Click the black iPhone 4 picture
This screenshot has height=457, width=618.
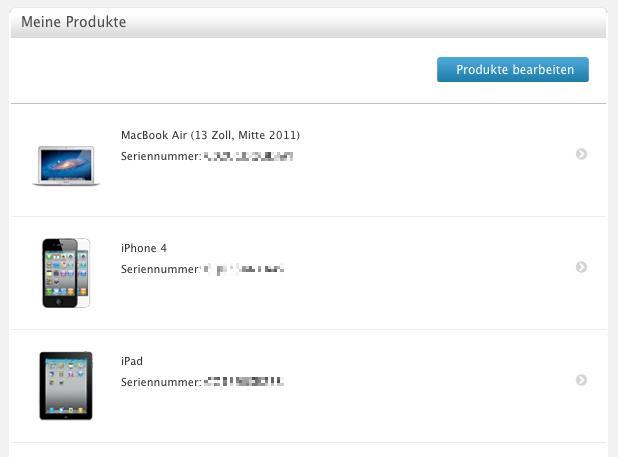point(60,273)
